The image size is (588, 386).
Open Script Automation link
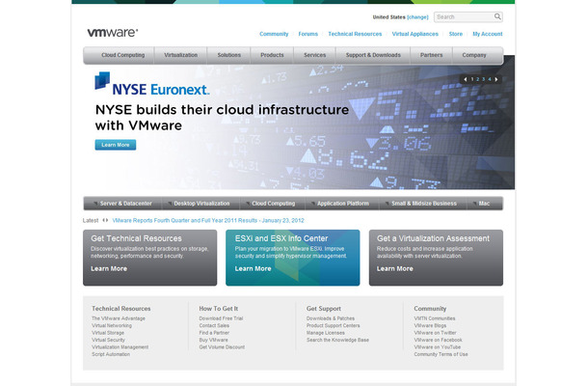(x=111, y=354)
